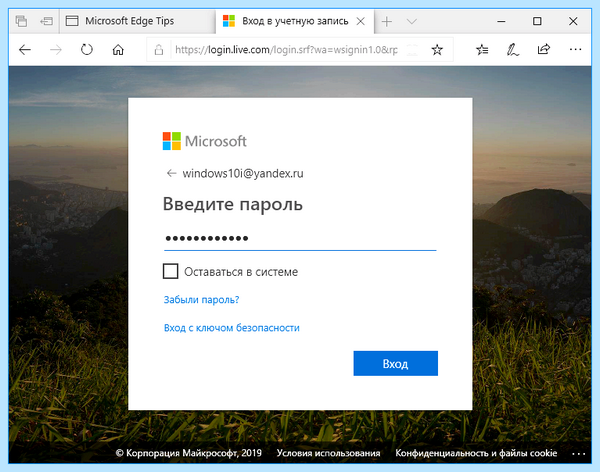Check Оставаться в системе checkbox
600x472 pixels.
tap(170, 271)
